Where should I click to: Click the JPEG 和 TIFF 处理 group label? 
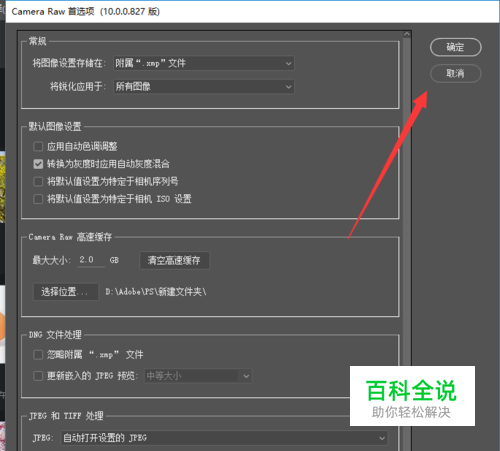(x=66, y=416)
